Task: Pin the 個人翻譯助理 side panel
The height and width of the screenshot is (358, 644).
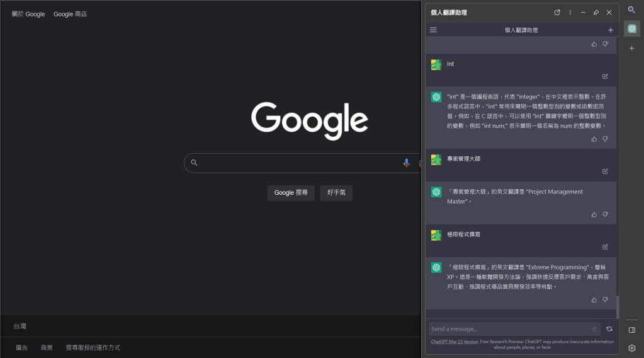Action: click(x=596, y=13)
